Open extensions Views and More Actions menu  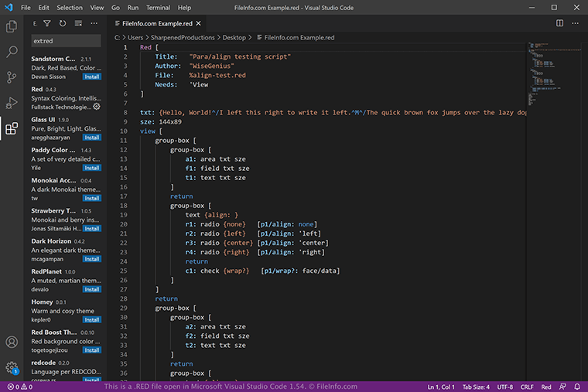pyautogui.click(x=93, y=24)
